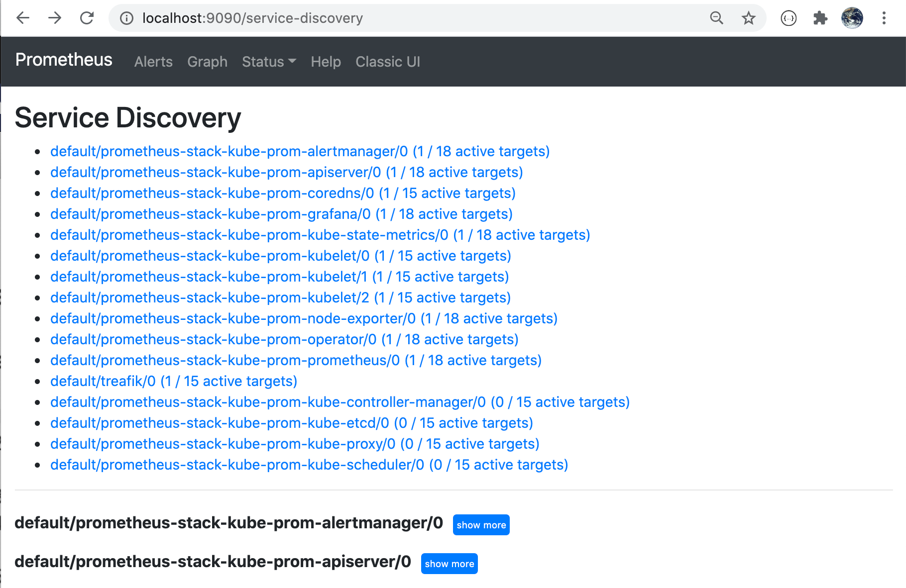
Task: Jump to kube-prom-kube-etcd/0 link
Action: coord(292,423)
